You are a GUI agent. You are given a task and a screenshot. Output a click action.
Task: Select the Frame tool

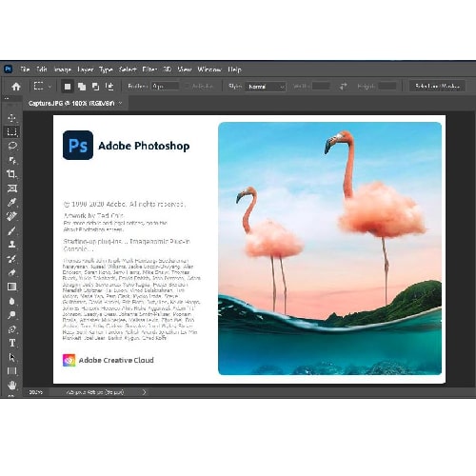[12, 188]
